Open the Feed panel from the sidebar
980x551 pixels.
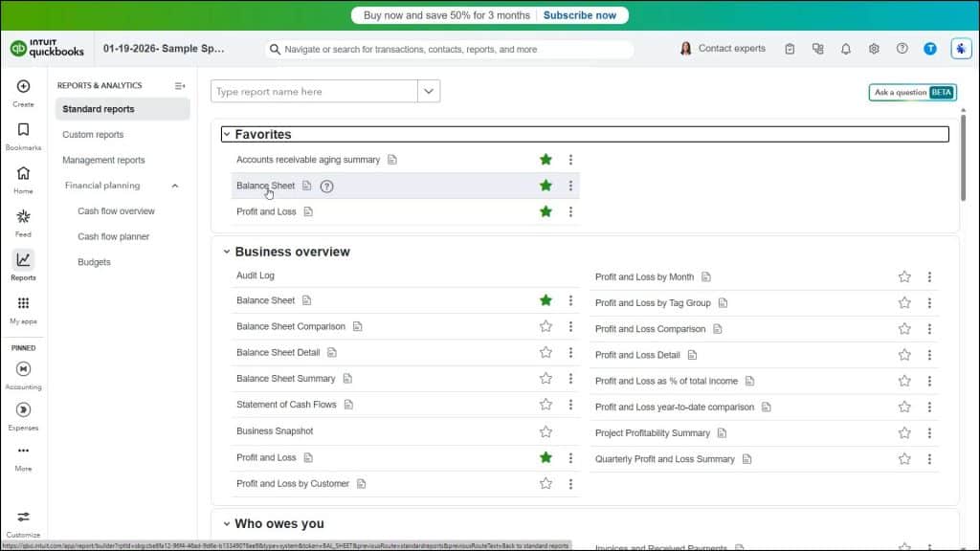(22, 218)
